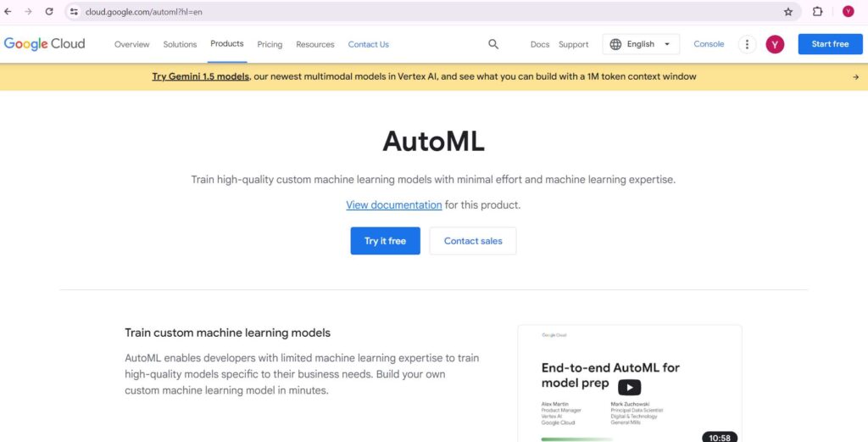Screen dimensions: 868x442
Task: Open the Pricing menu item
Action: coord(270,44)
